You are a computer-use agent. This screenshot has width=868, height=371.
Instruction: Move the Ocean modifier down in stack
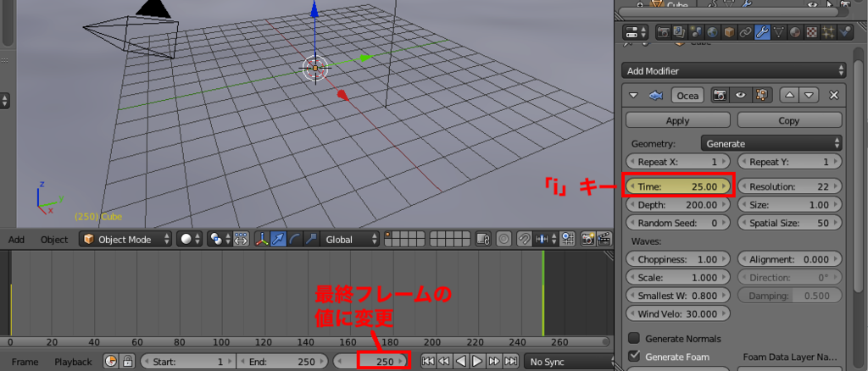click(x=808, y=95)
